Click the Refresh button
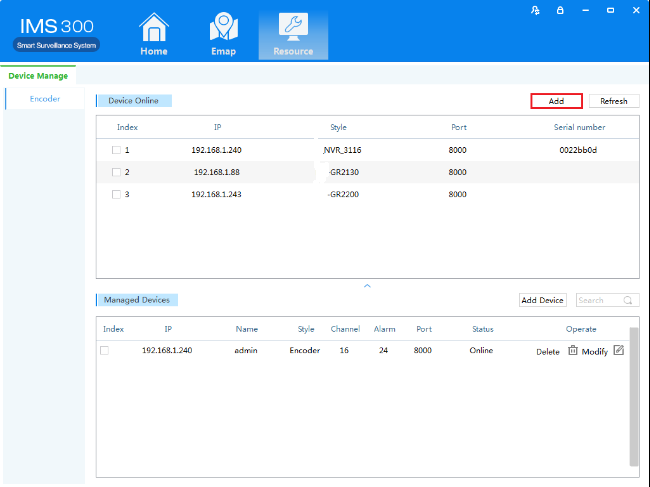 (x=614, y=101)
